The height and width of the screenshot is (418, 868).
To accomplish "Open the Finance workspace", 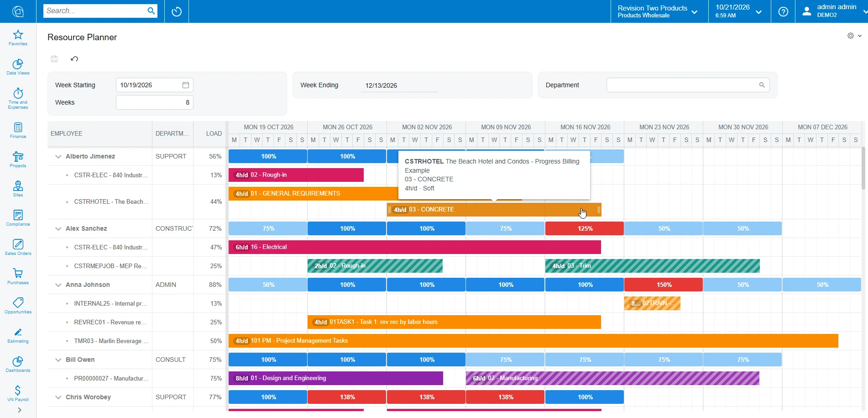I will click(x=18, y=131).
